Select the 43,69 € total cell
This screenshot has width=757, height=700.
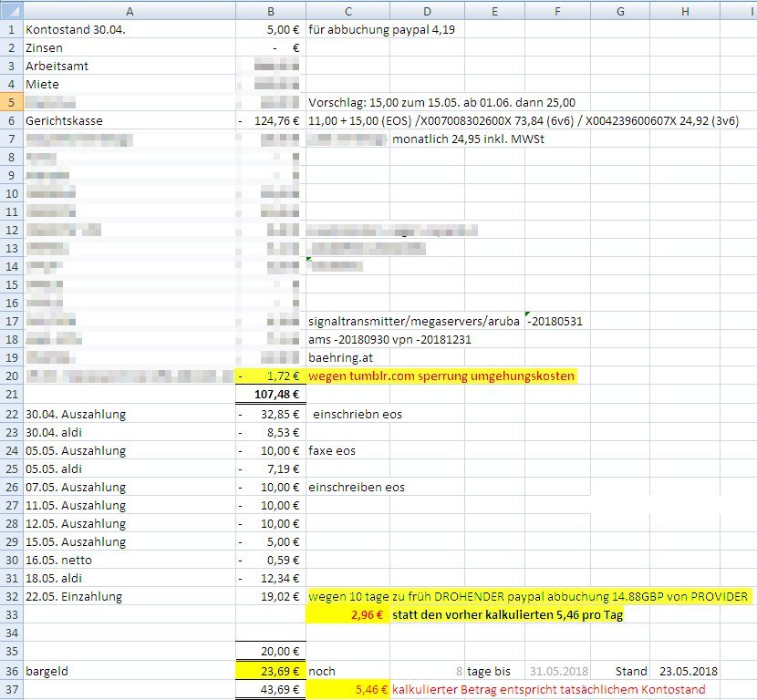(271, 690)
